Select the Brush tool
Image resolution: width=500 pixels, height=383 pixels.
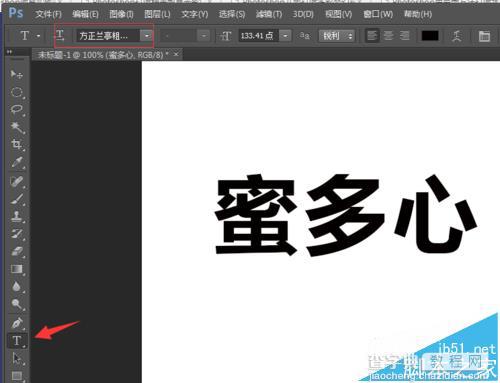tap(17, 199)
